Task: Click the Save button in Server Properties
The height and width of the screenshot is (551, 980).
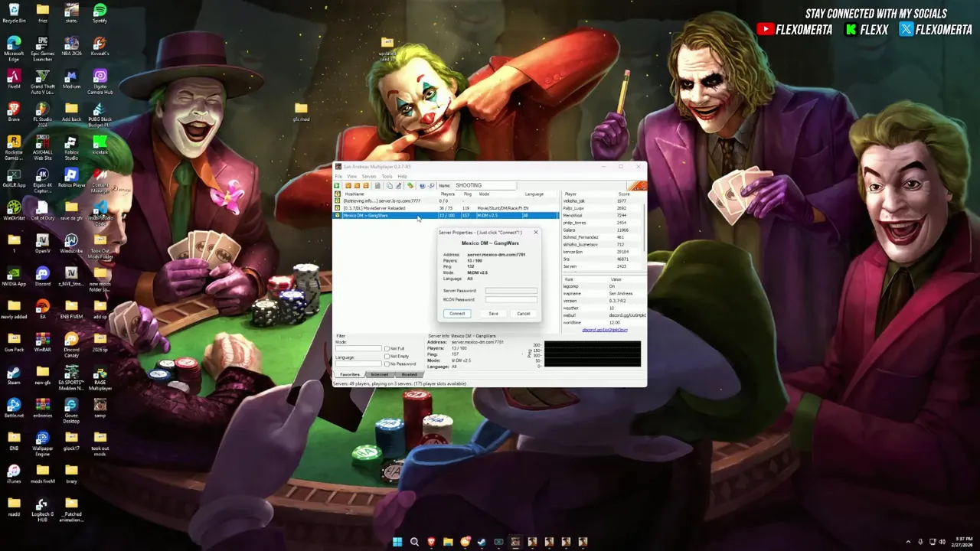Action: pyautogui.click(x=493, y=314)
